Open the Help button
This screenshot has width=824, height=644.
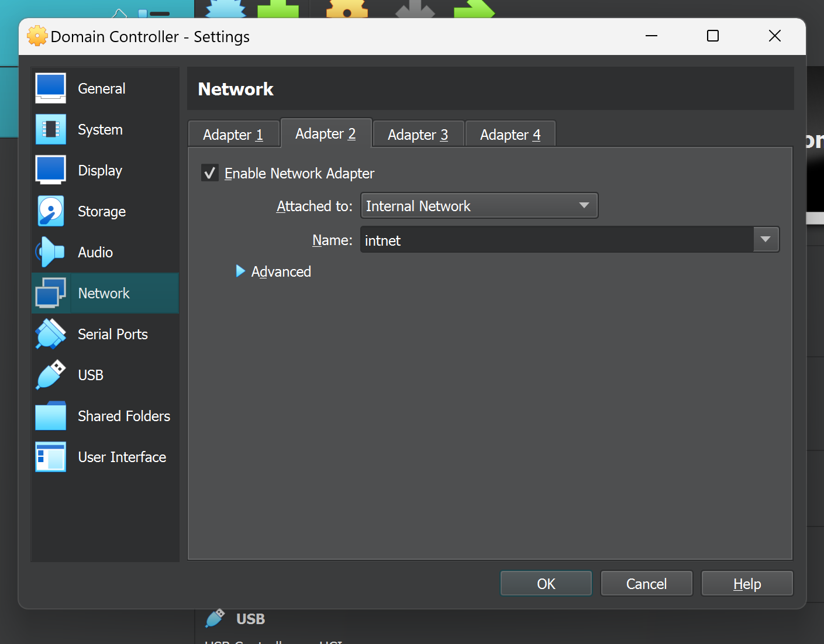[x=747, y=584]
